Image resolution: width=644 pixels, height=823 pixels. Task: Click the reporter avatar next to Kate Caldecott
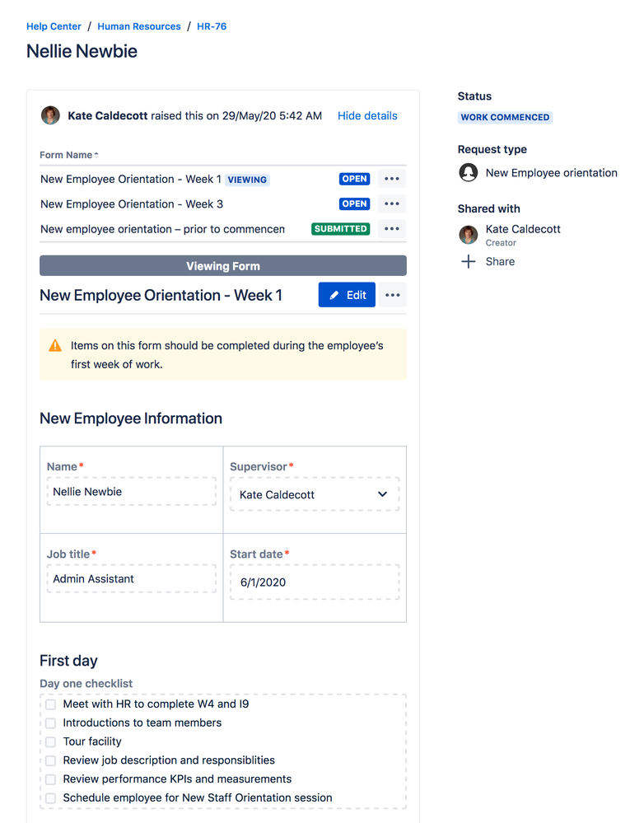point(50,115)
